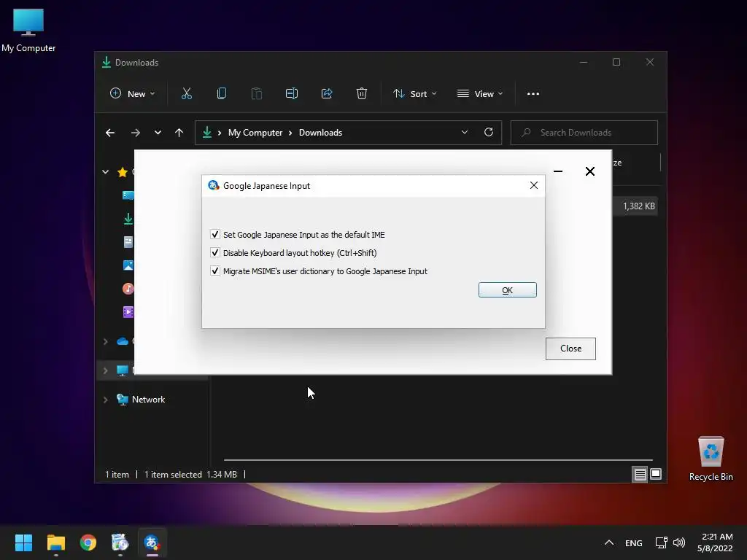Select Network in the navigation pane

click(148, 400)
